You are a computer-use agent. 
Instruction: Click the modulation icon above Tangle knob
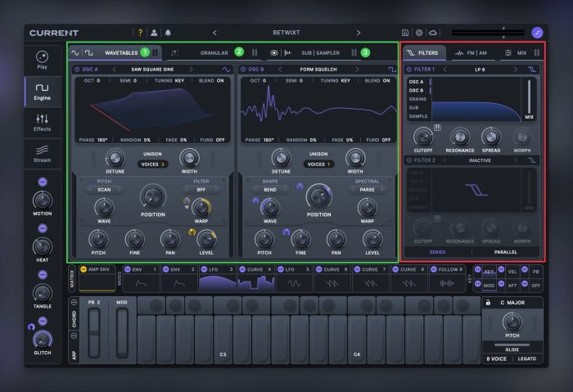tap(43, 275)
